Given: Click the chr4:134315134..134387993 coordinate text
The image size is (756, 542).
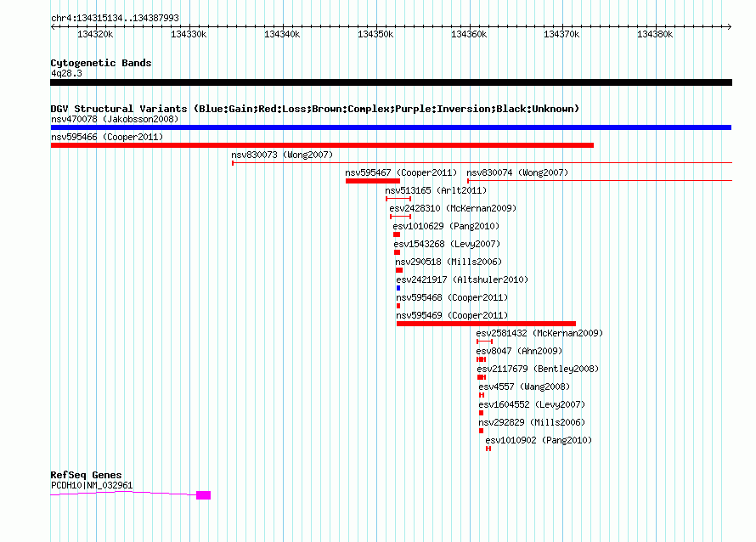Looking at the screenshot, I should pyautogui.click(x=115, y=18).
